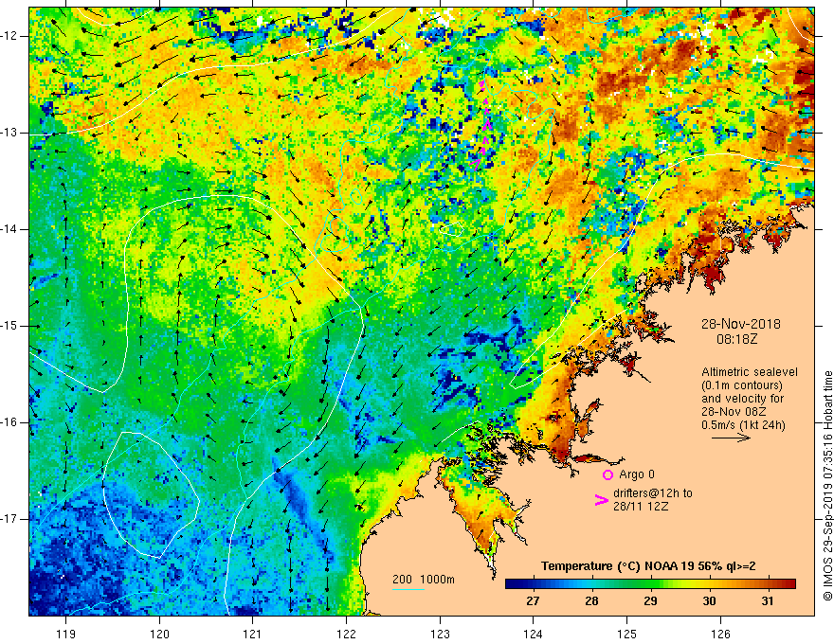834x644 pixels.
Task: Click the latitude axis label -13
Action: pos(9,133)
